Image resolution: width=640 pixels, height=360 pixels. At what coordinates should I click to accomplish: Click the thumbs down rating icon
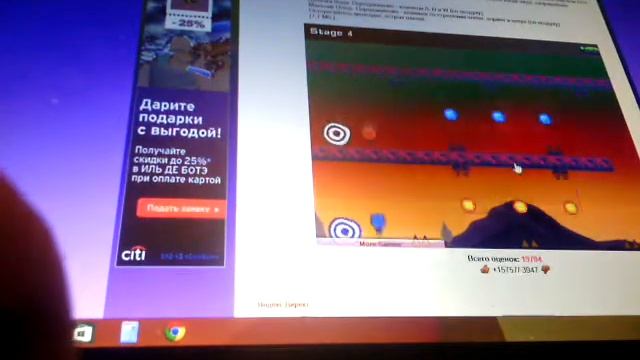[x=545, y=270]
